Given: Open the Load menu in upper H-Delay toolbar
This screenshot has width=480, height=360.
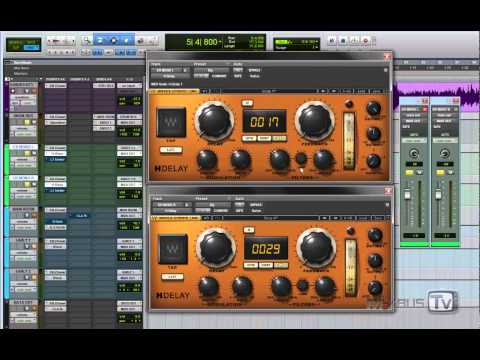Looking at the screenshot, I should [x=361, y=91].
